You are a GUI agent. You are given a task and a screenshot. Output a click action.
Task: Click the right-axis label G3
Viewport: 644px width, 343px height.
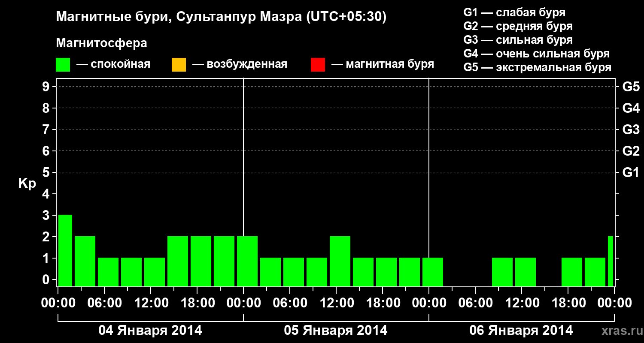[631, 130]
